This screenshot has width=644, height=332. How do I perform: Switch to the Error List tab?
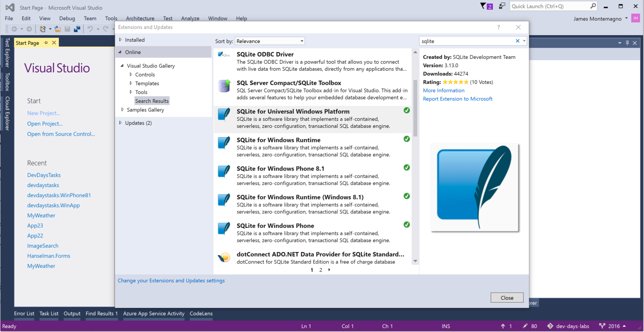click(24, 314)
